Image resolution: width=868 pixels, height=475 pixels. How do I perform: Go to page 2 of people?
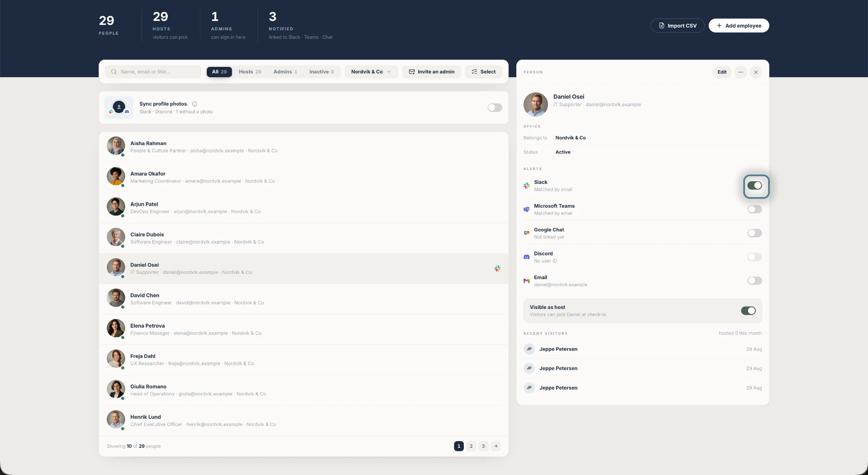point(471,446)
